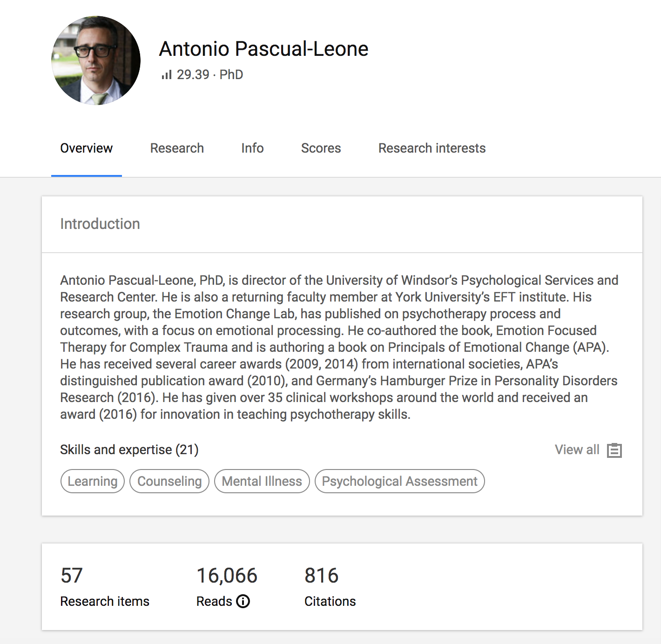Open the Overview tab
The height and width of the screenshot is (644, 661).
(87, 148)
